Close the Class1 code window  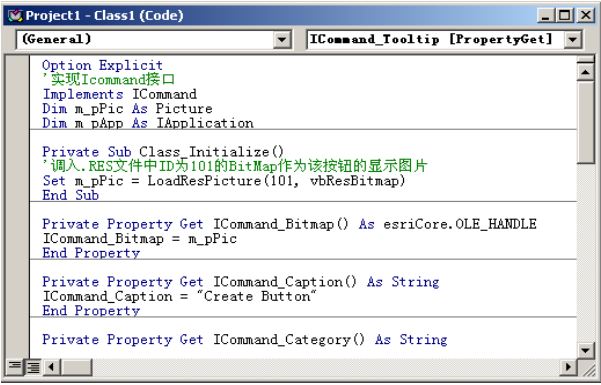586,15
